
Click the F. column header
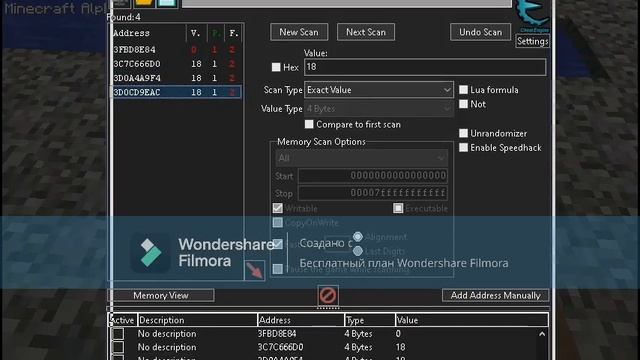tap(233, 33)
